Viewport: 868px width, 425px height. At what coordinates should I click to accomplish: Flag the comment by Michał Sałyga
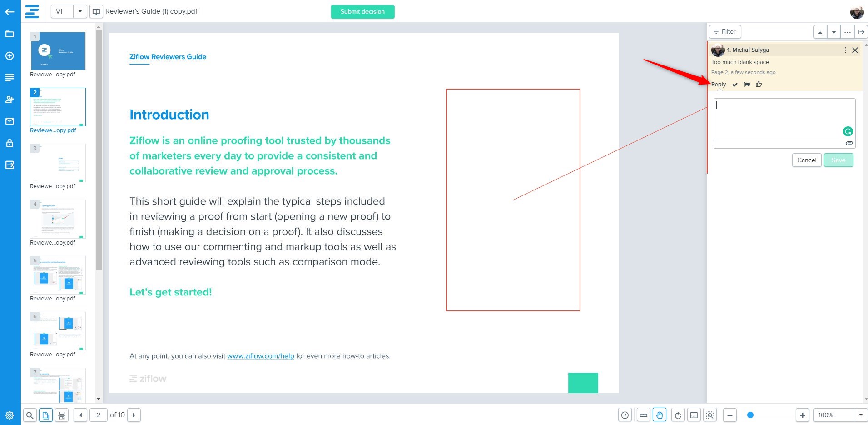click(747, 85)
